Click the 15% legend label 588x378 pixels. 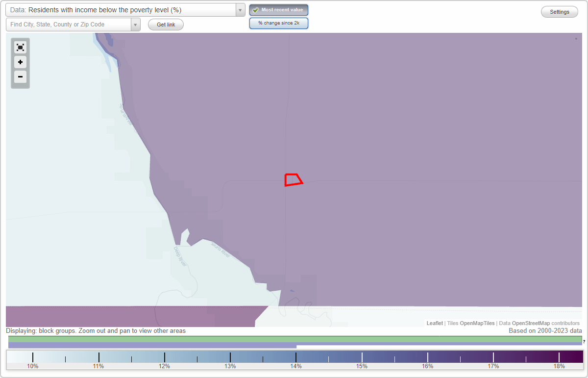362,366
